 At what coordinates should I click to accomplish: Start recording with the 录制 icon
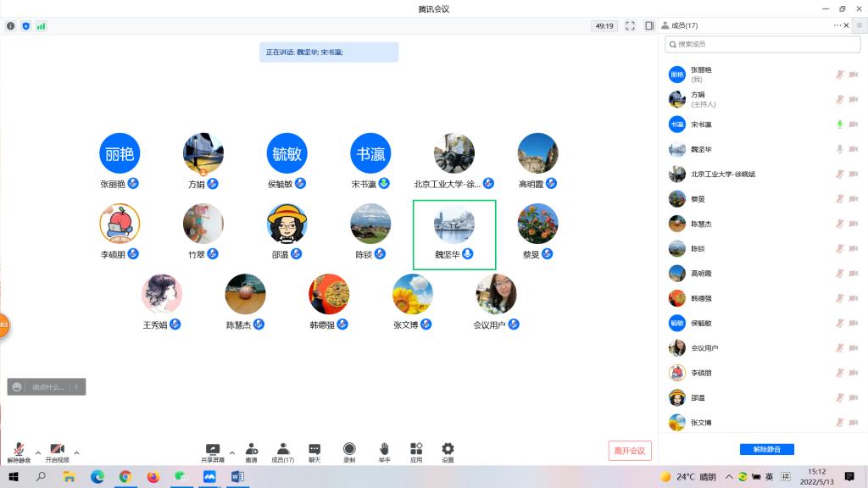pos(349,449)
